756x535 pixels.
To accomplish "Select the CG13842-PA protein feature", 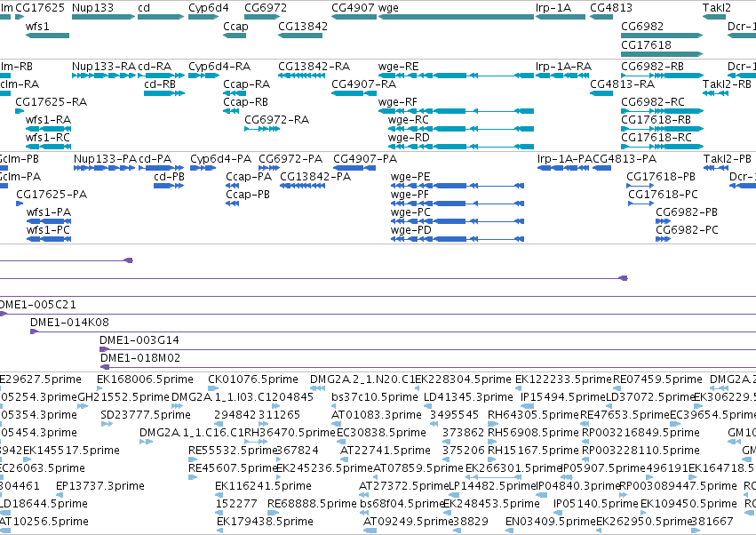I will (302, 186).
